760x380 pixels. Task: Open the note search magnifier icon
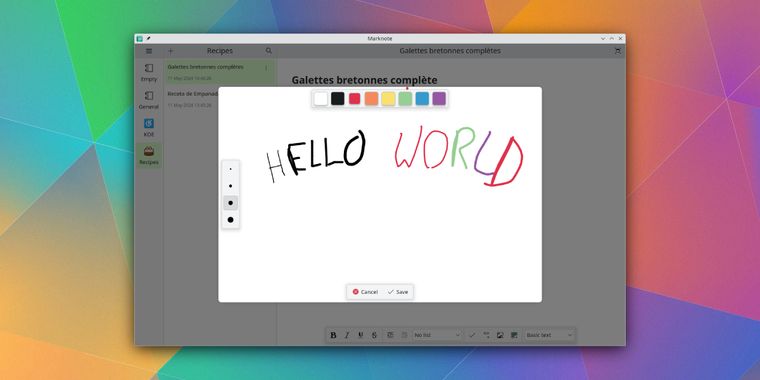click(269, 51)
